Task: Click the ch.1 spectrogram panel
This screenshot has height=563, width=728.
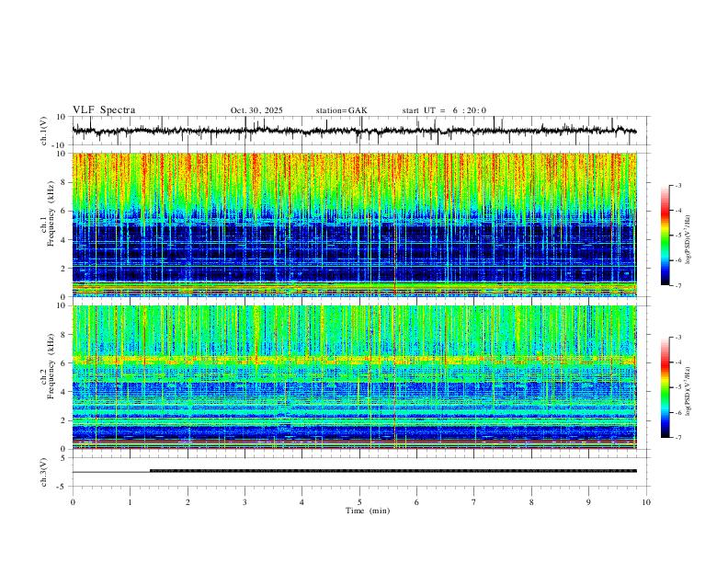Action: 354,224
